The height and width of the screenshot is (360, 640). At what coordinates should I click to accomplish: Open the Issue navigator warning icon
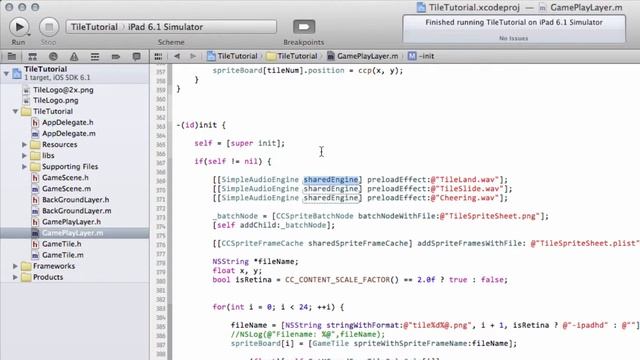[x=74, y=56]
